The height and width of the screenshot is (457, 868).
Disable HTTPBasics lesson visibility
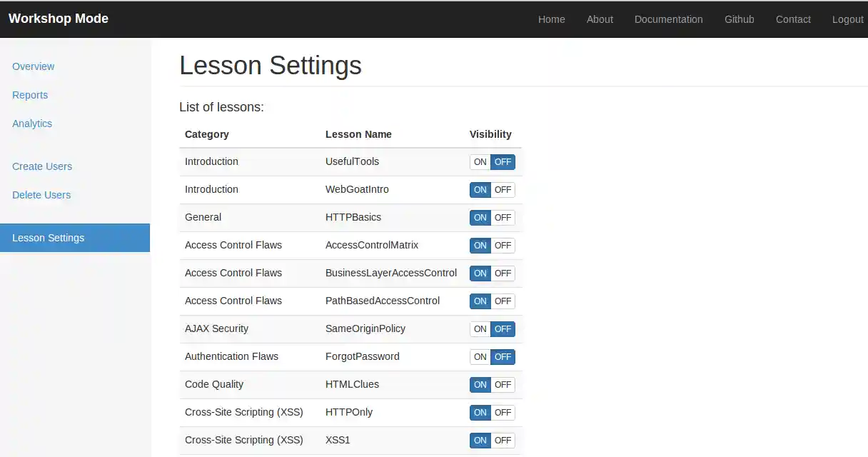click(x=503, y=218)
